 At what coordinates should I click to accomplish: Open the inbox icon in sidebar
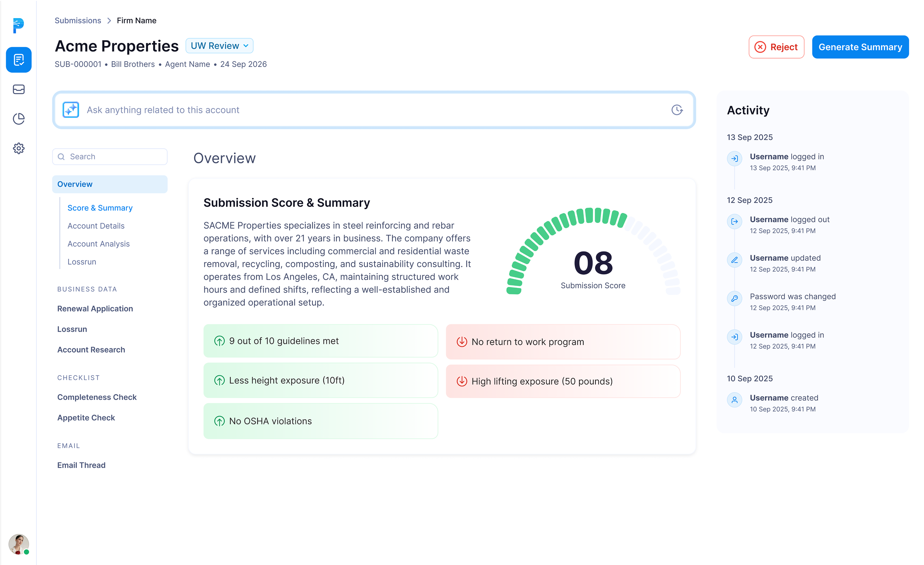click(x=19, y=89)
